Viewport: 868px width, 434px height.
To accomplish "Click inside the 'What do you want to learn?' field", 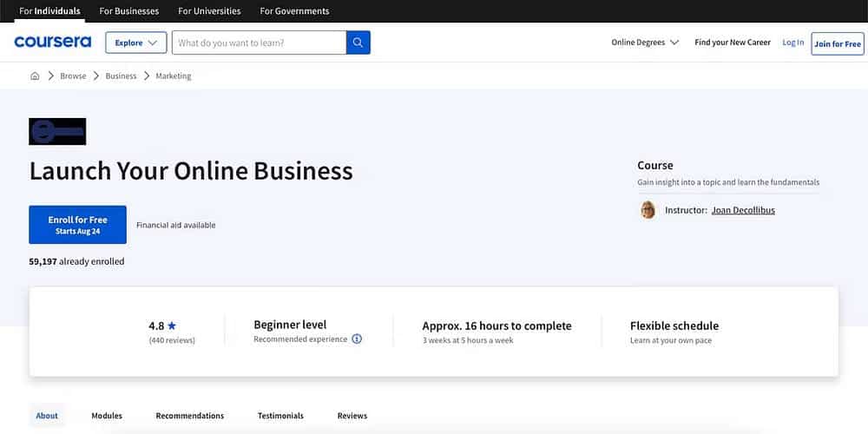I will coord(259,43).
